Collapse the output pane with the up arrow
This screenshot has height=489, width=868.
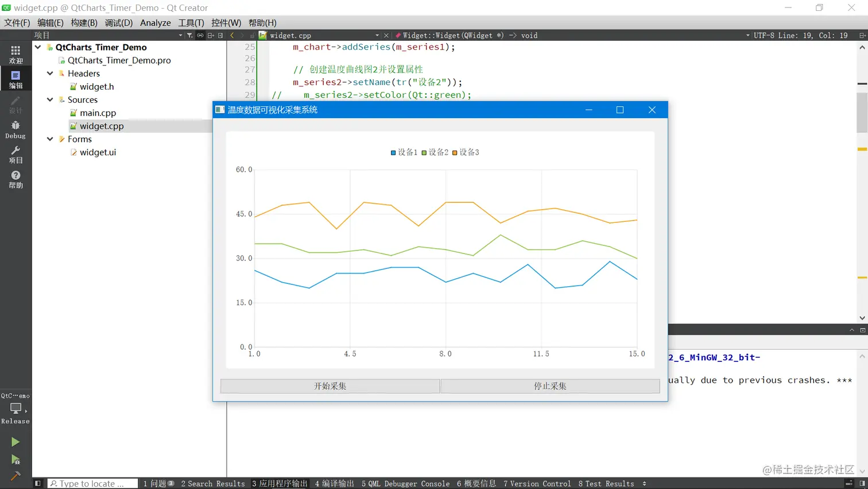coord(852,330)
